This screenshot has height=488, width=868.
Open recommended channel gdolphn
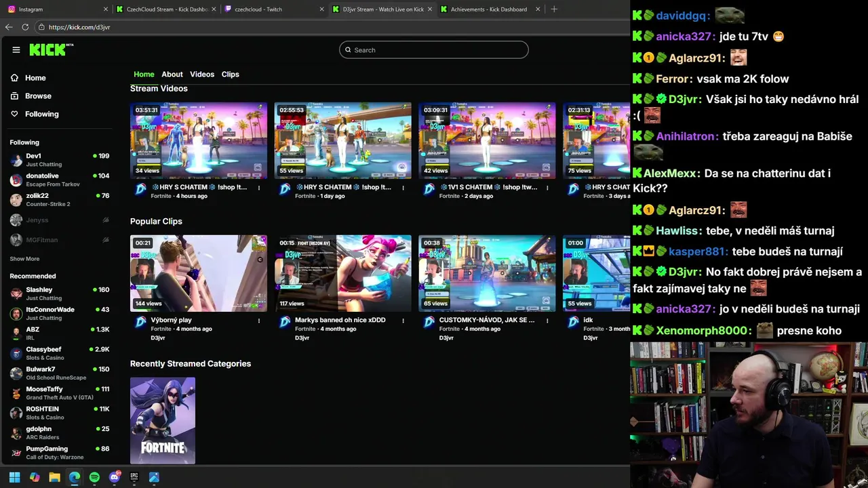[x=60, y=433]
